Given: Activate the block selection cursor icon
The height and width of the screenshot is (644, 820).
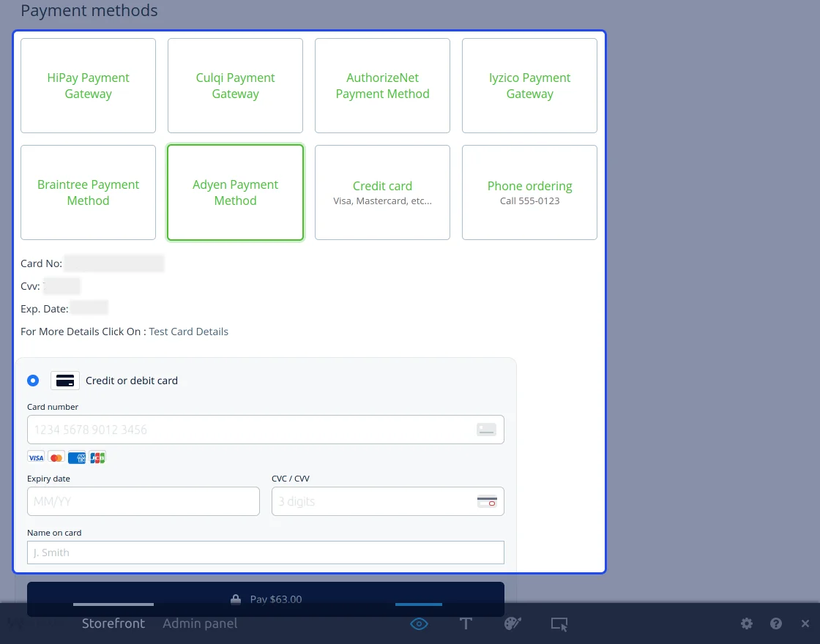Looking at the screenshot, I should (x=559, y=624).
